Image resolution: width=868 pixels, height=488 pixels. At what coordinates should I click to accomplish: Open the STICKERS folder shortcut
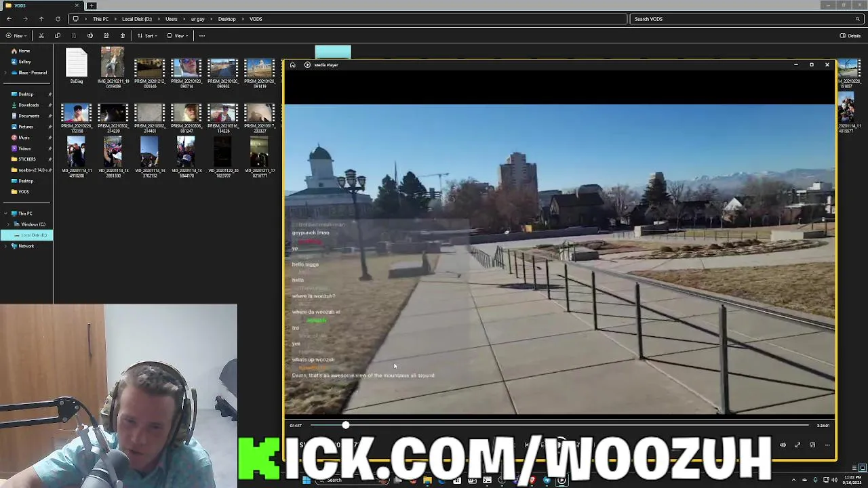coord(27,159)
